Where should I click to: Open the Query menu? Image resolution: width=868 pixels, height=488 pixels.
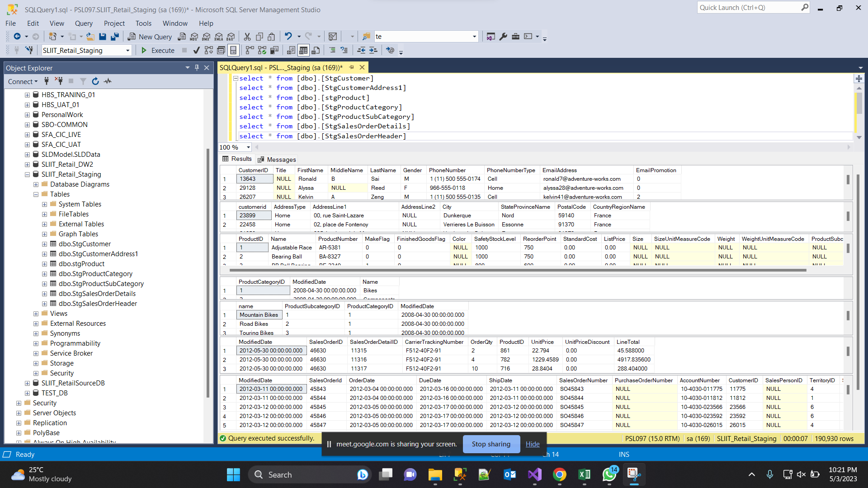click(84, 23)
